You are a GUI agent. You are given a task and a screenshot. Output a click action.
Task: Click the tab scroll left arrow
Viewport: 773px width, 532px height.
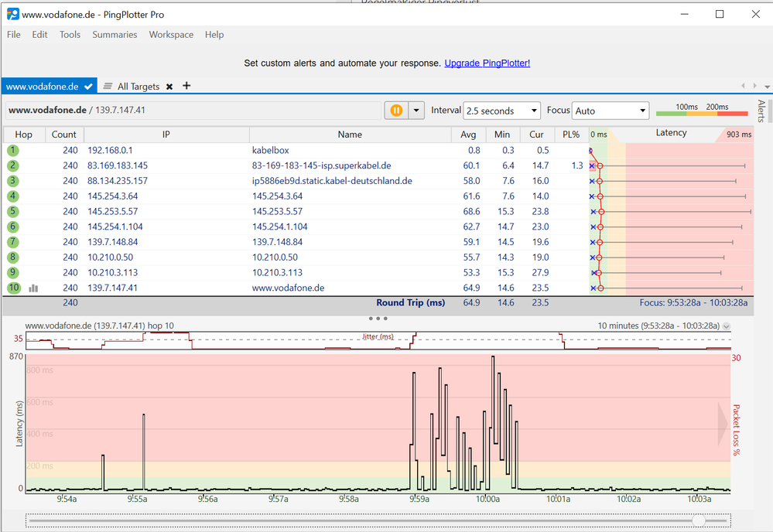tap(743, 86)
